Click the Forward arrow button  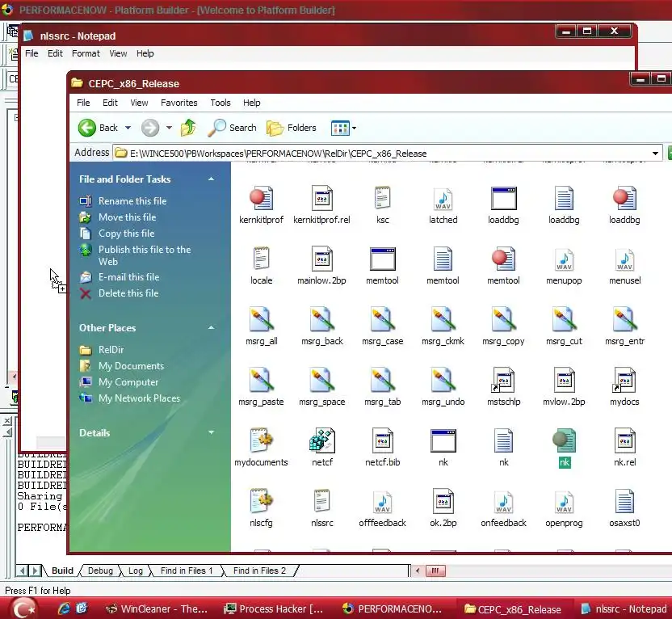150,128
